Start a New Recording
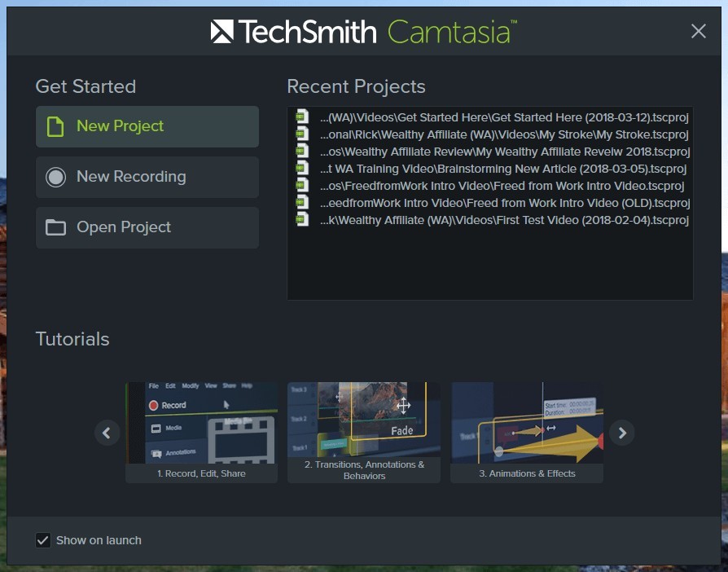This screenshot has width=728, height=572. (x=147, y=177)
